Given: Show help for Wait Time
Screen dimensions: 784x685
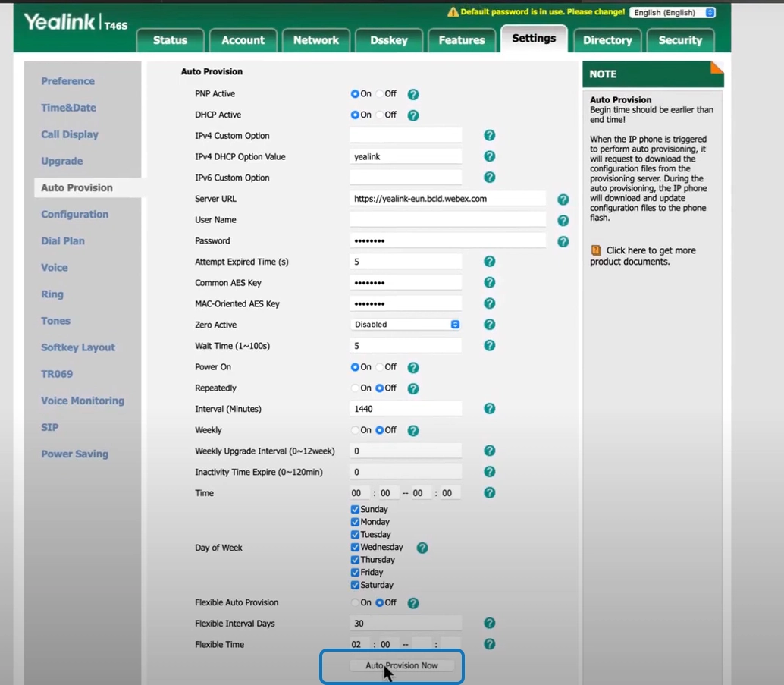Looking at the screenshot, I should click(490, 345).
